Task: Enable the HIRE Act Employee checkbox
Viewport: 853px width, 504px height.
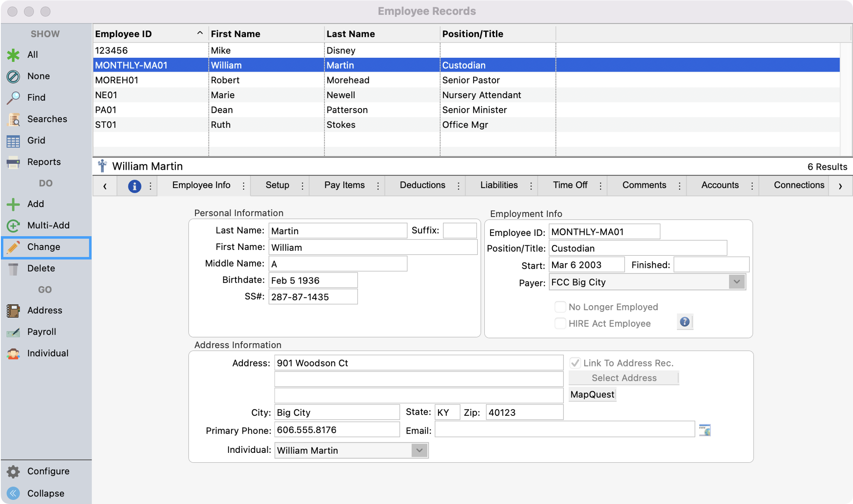Action: [560, 324]
